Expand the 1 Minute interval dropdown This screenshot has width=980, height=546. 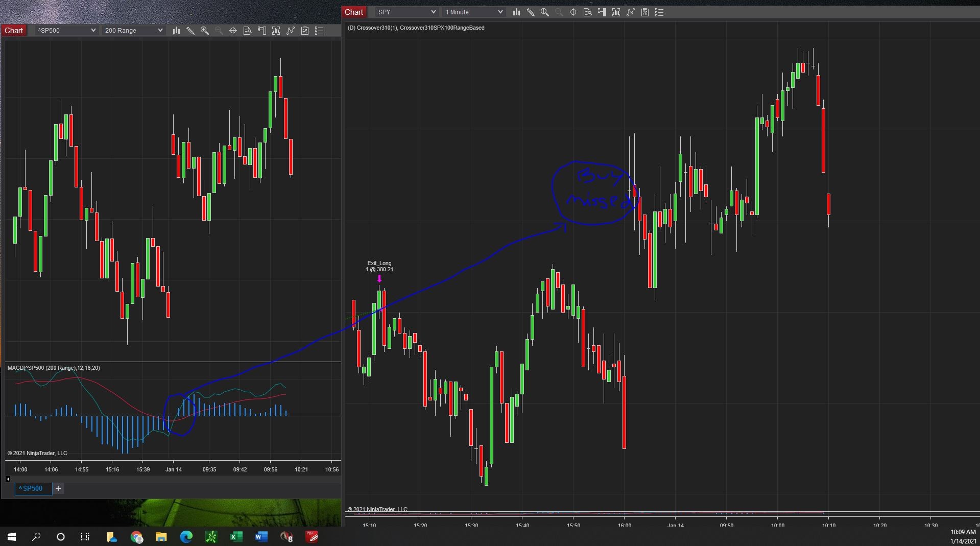[473, 12]
